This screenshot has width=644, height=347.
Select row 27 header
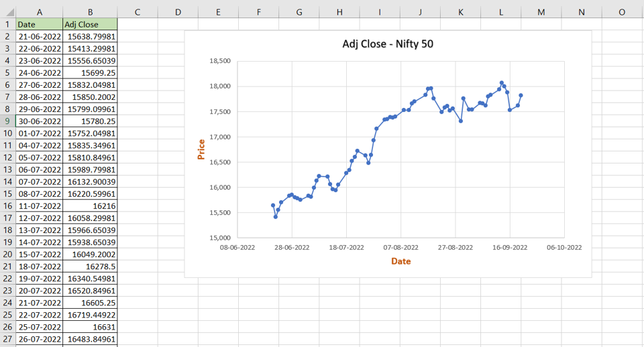pos(7,339)
